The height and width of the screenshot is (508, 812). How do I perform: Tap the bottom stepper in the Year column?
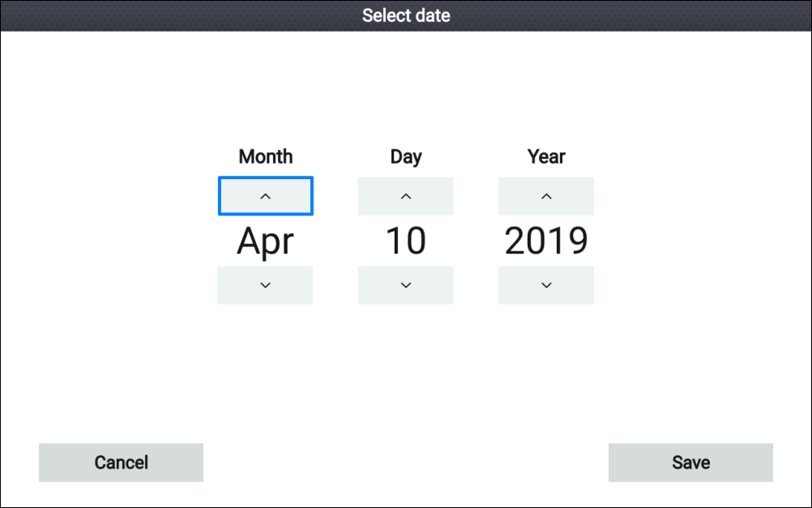coord(546,285)
